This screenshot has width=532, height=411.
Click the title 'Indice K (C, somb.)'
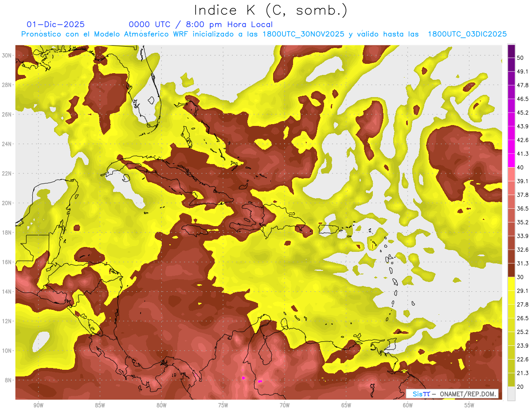(270, 11)
